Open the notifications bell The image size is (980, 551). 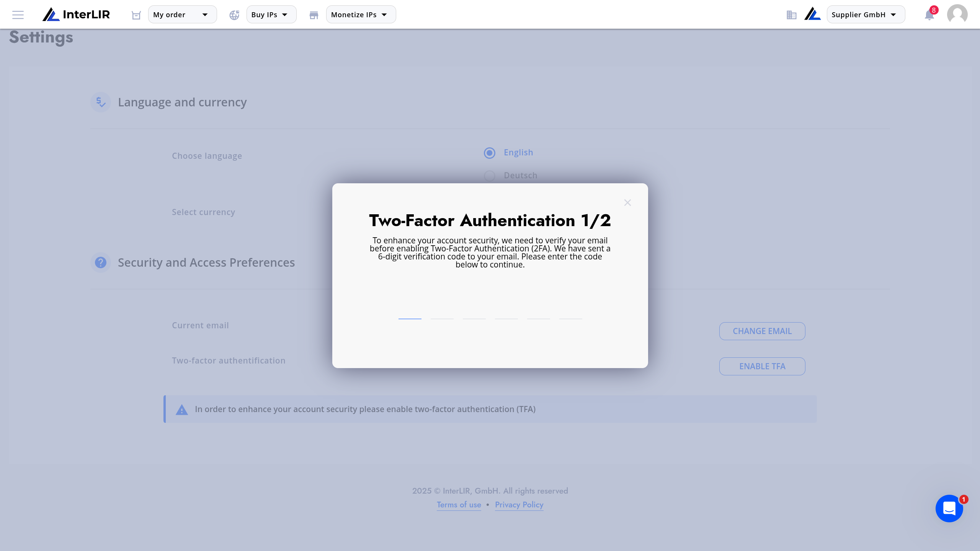pos(929,15)
